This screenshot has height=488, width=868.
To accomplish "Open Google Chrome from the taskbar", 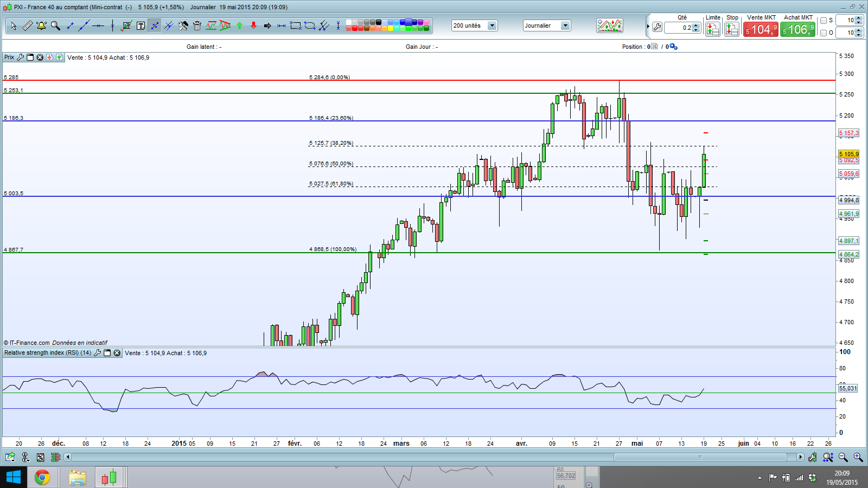I will [42, 477].
